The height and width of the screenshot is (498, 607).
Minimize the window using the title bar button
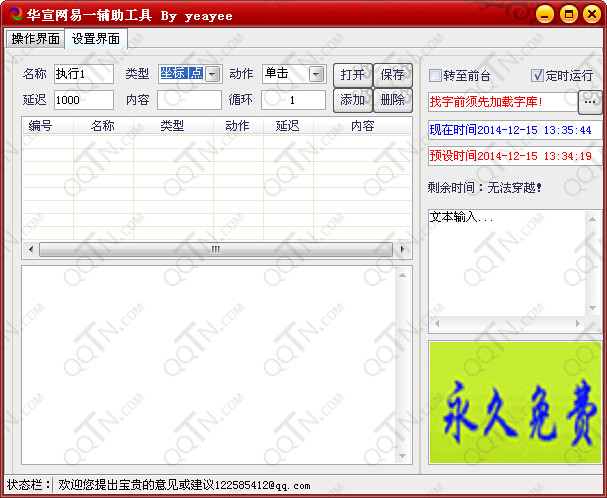(546, 14)
